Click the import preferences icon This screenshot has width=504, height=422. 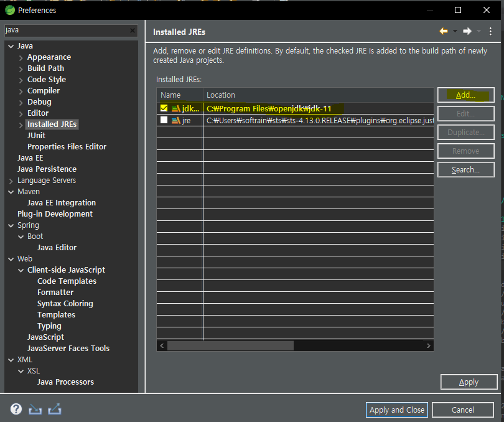pos(35,409)
